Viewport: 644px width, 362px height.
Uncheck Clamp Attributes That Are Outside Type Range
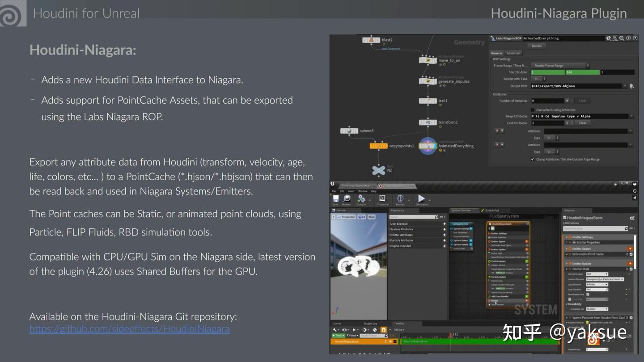point(533,159)
